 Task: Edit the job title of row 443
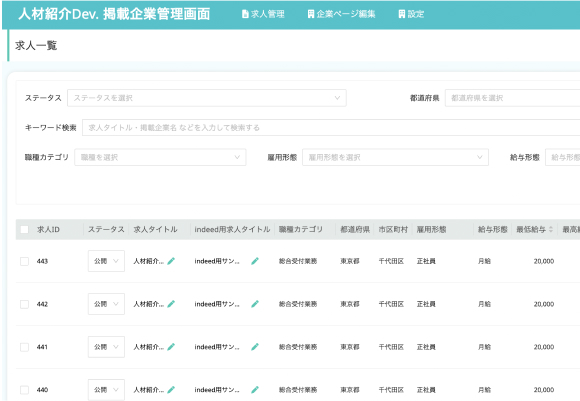point(171,261)
